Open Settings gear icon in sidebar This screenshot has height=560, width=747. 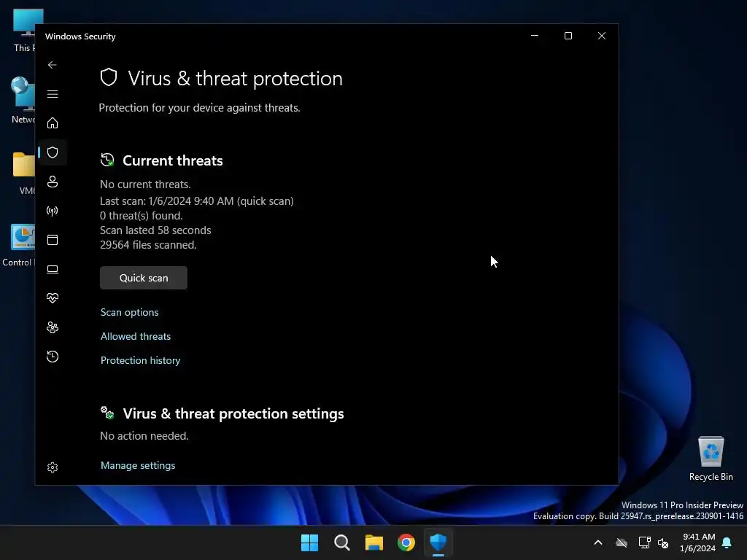click(x=53, y=467)
